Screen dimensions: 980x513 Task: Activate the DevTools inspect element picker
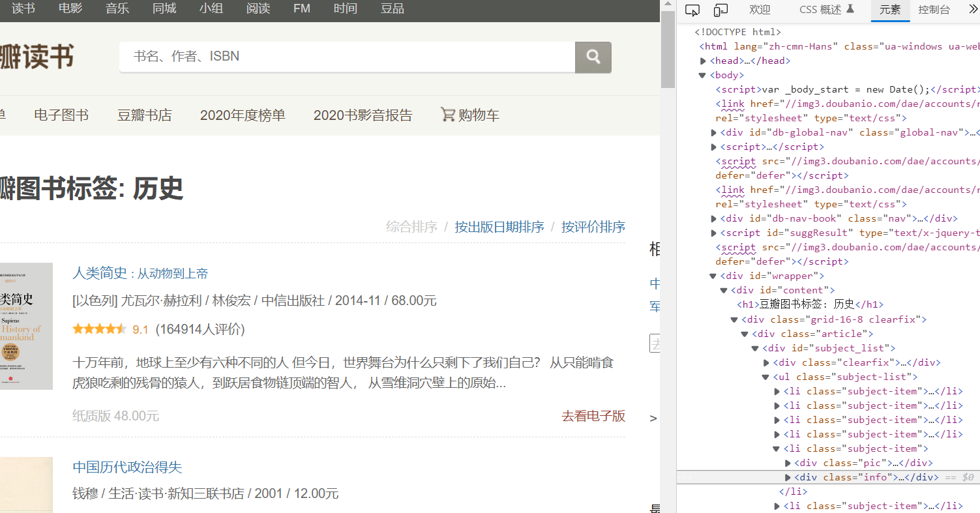click(x=692, y=10)
